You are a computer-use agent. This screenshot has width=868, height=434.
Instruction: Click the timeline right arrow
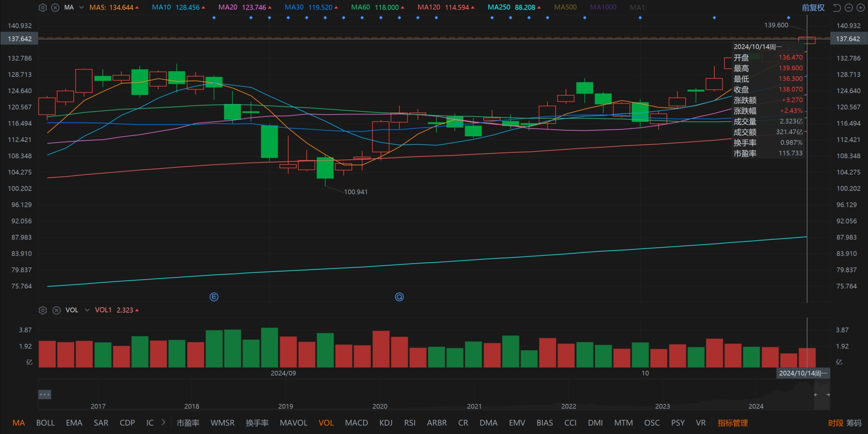click(x=828, y=395)
